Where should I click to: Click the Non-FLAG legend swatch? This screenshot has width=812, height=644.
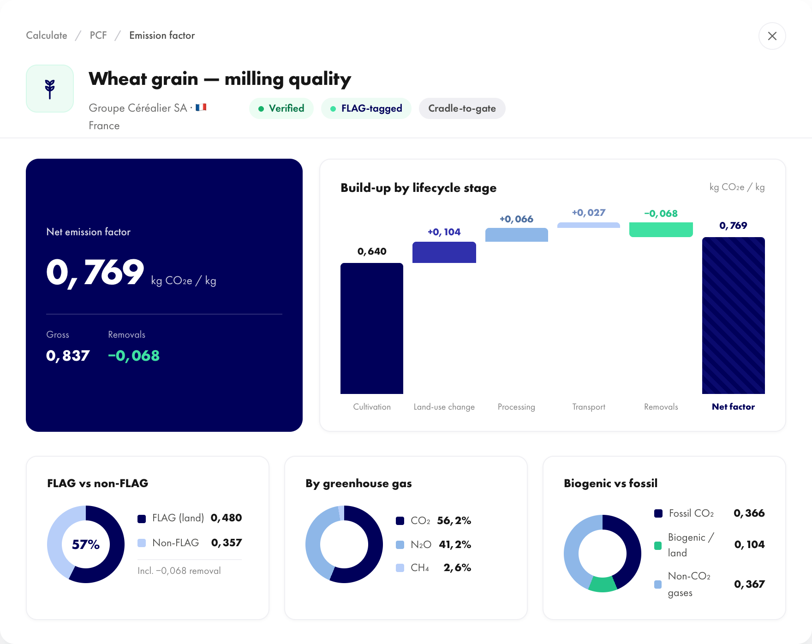(142, 543)
